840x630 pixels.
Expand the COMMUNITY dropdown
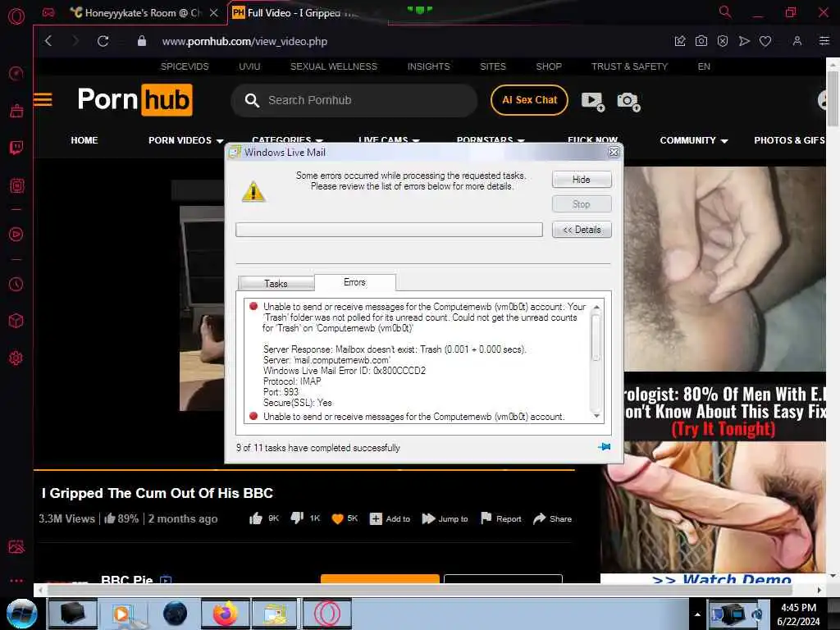694,140
